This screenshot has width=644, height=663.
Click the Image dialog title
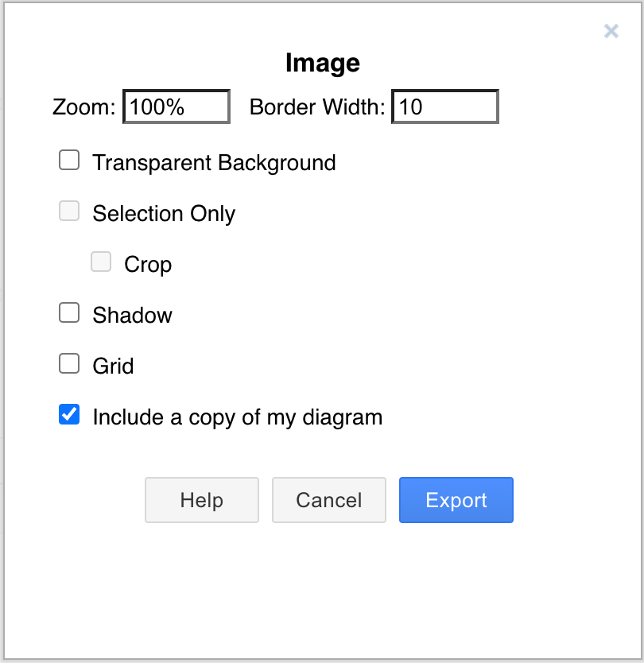(322, 63)
